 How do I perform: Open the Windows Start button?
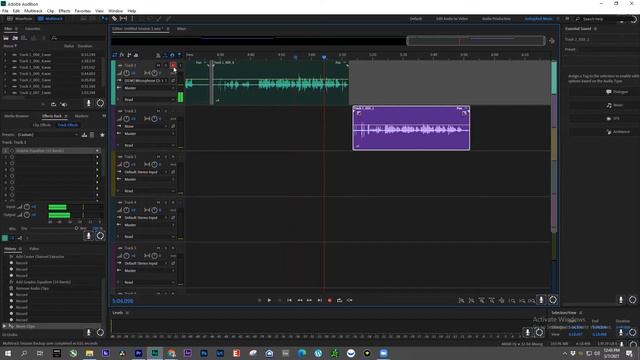(8, 353)
